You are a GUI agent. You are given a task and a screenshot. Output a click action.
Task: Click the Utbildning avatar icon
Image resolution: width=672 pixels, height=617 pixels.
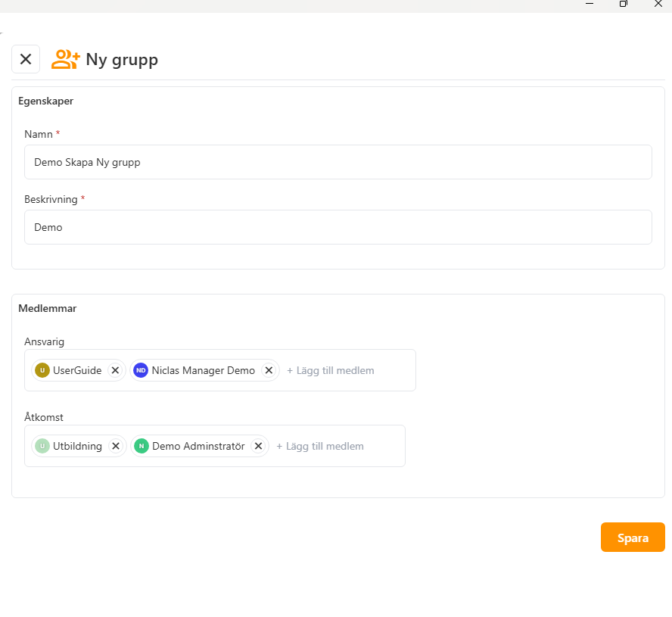pyautogui.click(x=42, y=447)
